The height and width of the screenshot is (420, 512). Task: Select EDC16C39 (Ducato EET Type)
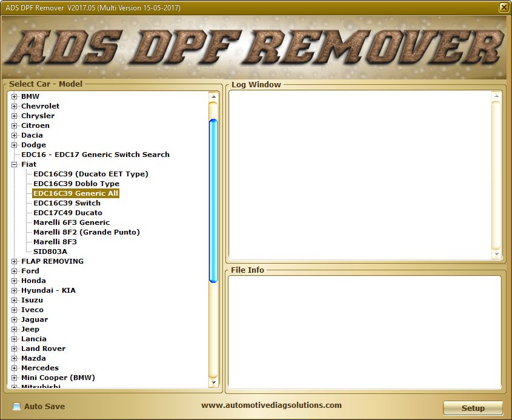point(91,174)
